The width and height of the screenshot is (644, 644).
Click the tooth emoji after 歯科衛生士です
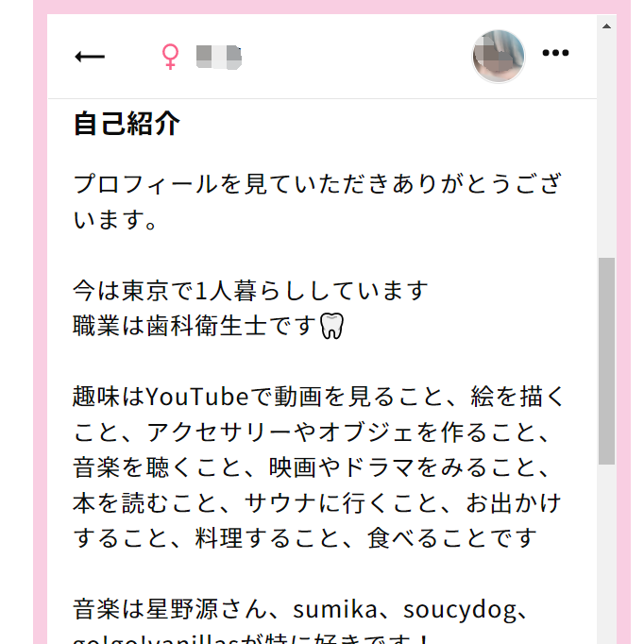coord(331,326)
